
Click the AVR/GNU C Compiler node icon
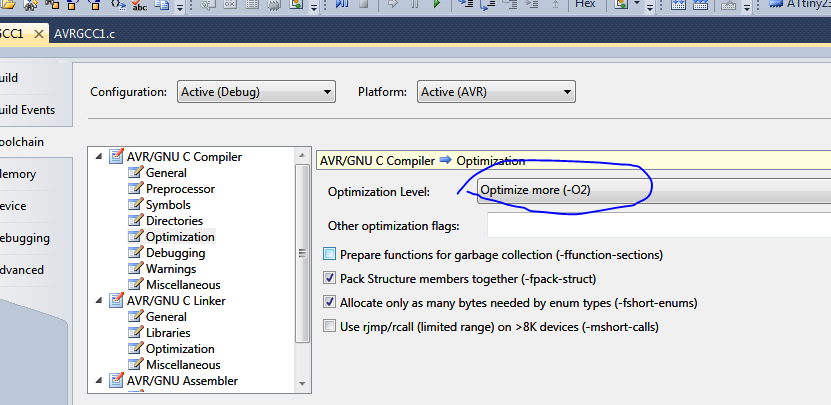117,157
